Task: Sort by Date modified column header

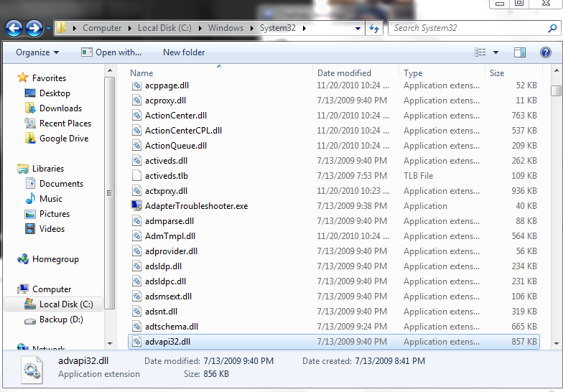Action: pos(356,73)
